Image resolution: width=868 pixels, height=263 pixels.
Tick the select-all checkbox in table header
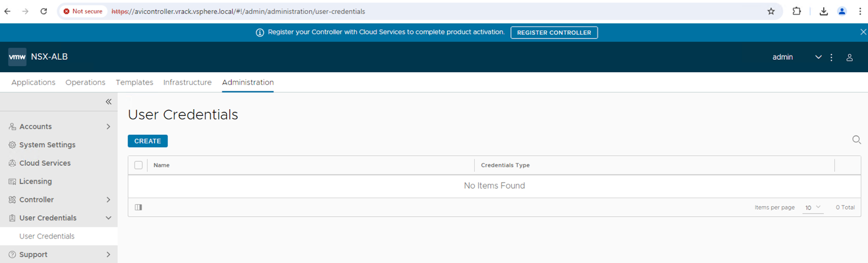[138, 165]
